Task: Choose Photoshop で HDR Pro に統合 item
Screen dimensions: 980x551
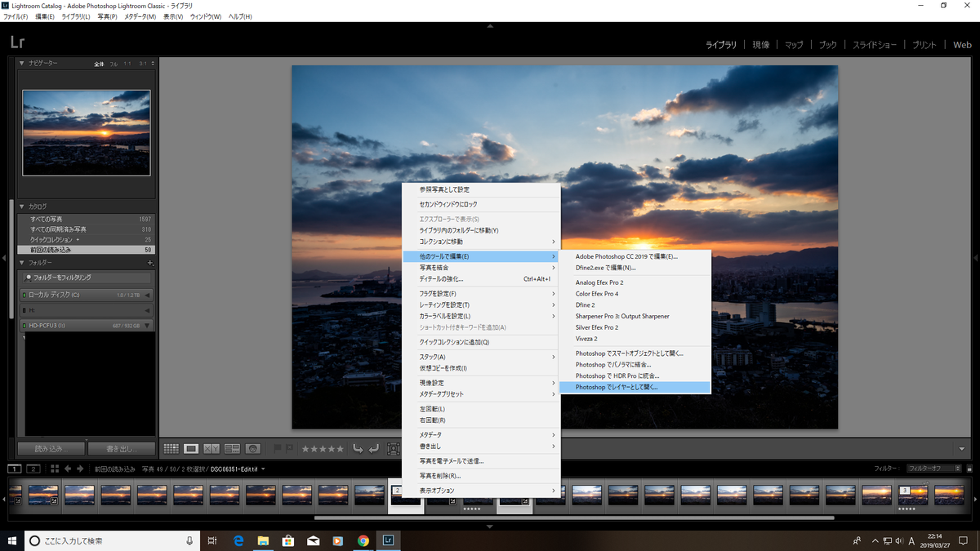Action: (635, 375)
